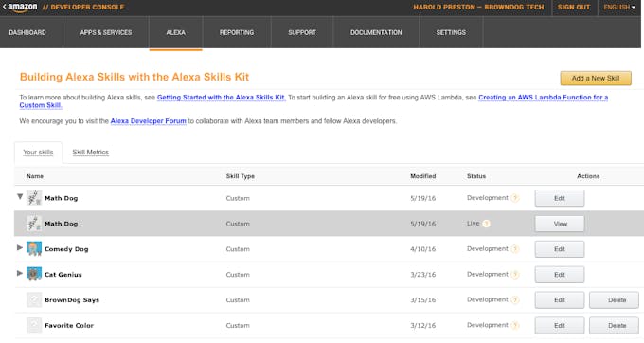Screen dimensions: 644x343
Task: Switch to the Skill Metrics tab
Action: (91, 153)
